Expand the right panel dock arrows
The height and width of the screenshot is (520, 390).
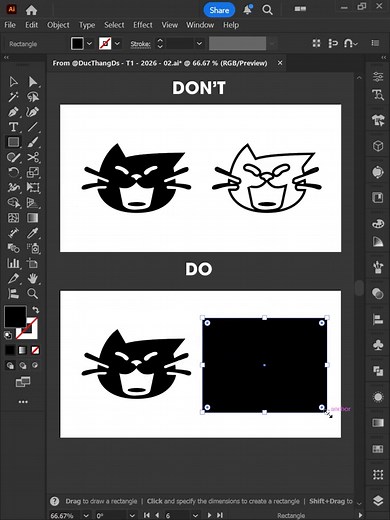[x=384, y=57]
